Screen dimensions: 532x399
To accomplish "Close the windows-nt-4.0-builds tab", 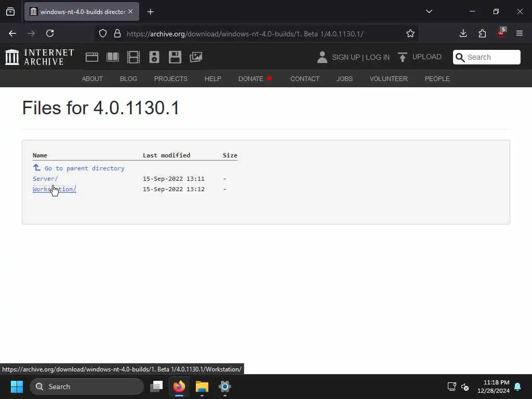I will tap(130, 11).
